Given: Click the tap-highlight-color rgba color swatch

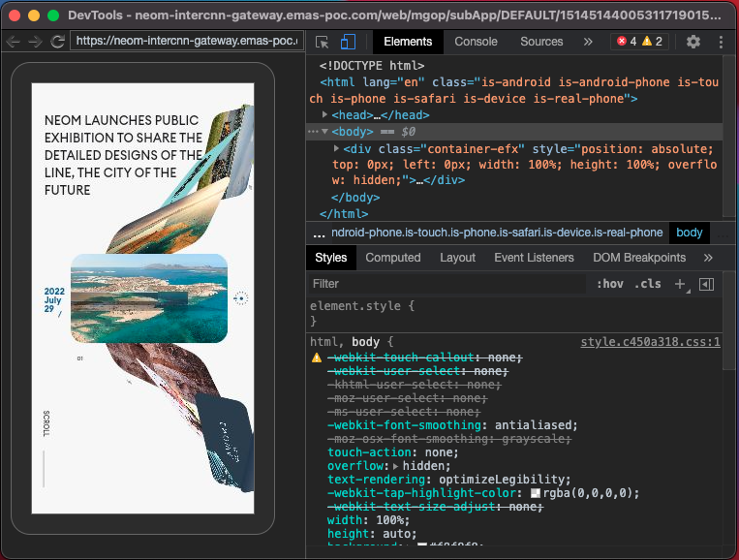Looking at the screenshot, I should coord(535,493).
